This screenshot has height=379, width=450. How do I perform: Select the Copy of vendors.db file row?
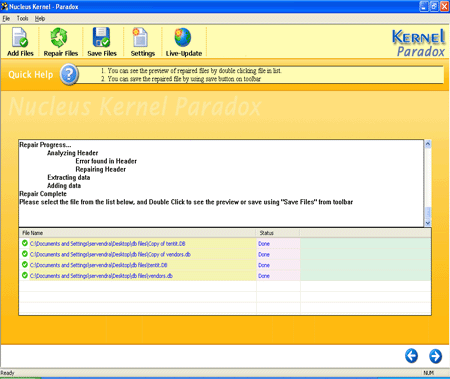[x=225, y=254]
